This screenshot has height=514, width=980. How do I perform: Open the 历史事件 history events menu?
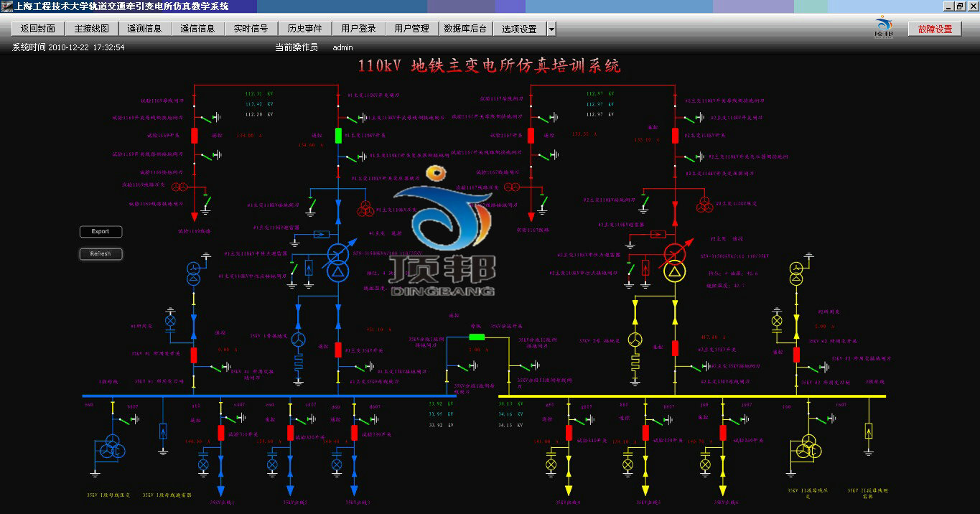click(x=304, y=29)
